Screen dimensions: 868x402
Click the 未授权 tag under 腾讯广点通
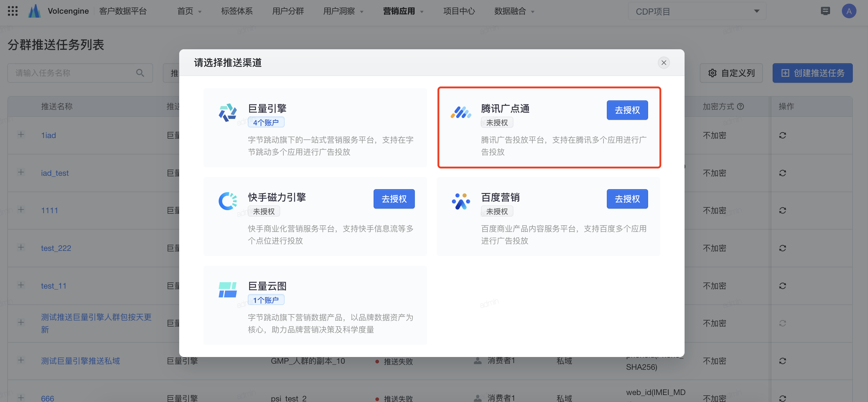click(x=497, y=123)
